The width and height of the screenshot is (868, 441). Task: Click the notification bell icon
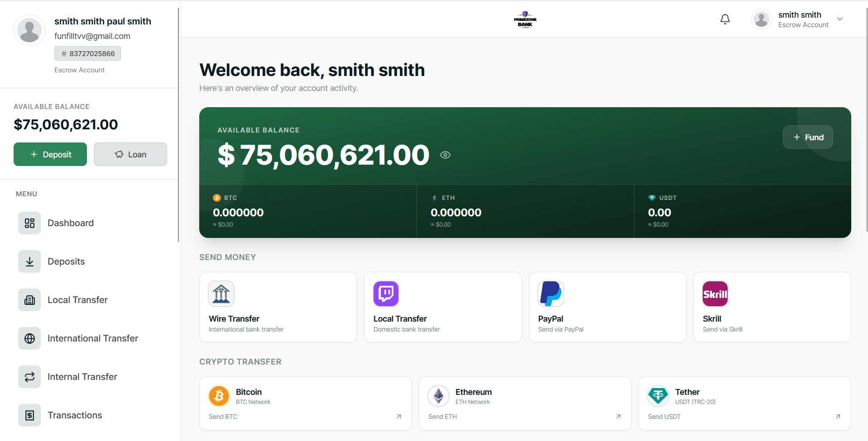pos(725,19)
